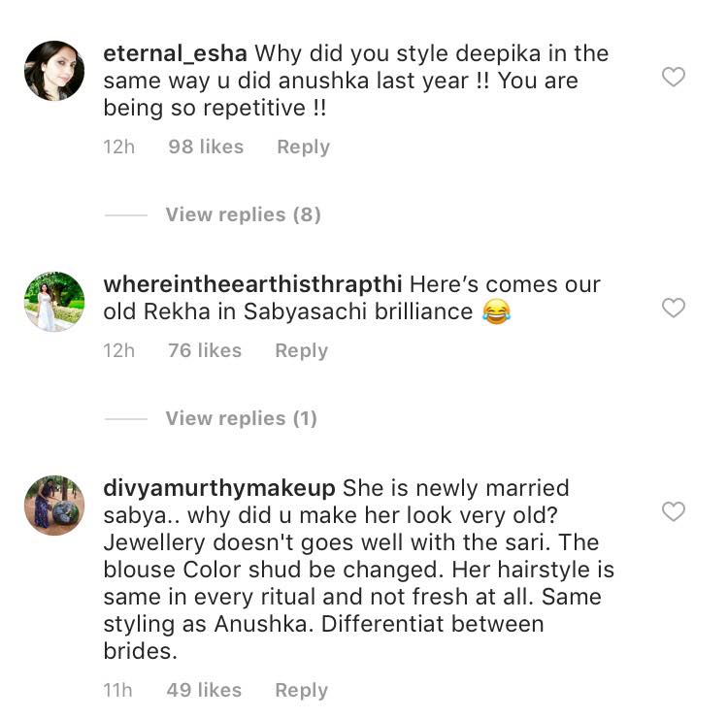Reply to divyamurthymakeup's comment
Screen dimensions: 728x719
(x=301, y=691)
